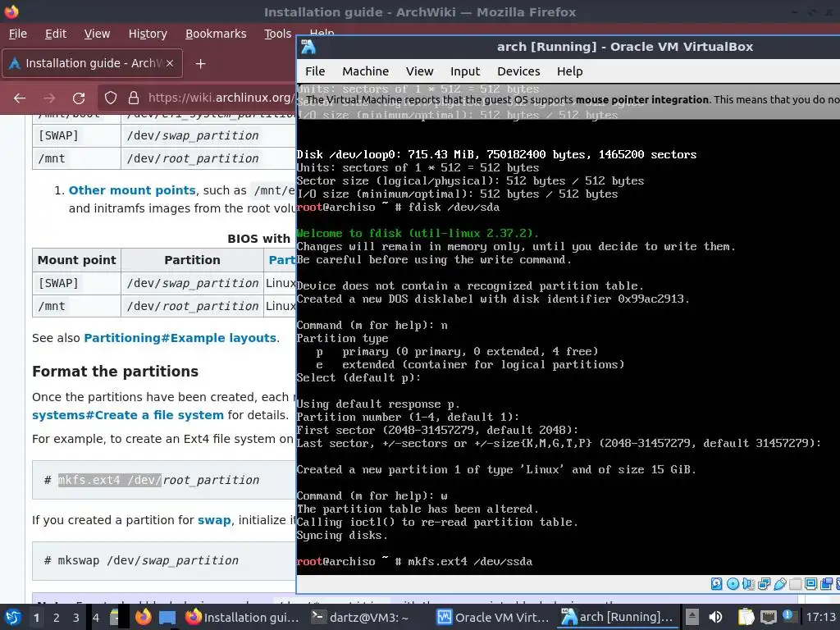Click the removable media eject icon in the tray
This screenshot has height=630, width=840.
pyautogui.click(x=692, y=617)
